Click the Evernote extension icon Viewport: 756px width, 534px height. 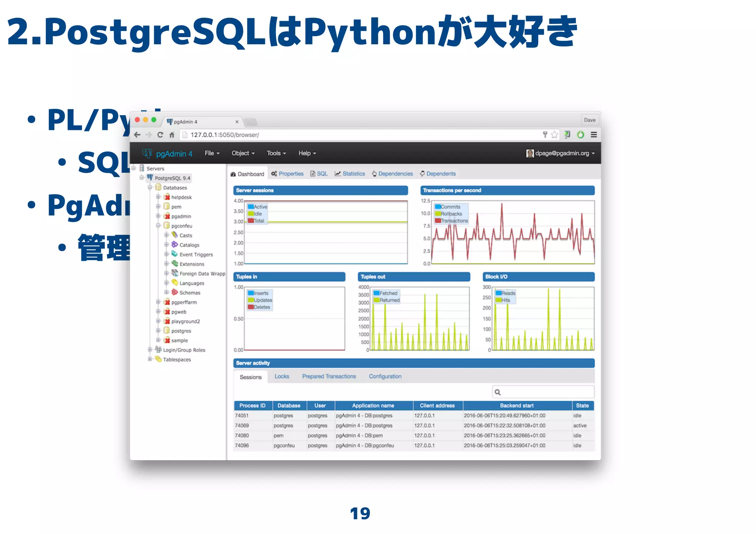click(567, 135)
